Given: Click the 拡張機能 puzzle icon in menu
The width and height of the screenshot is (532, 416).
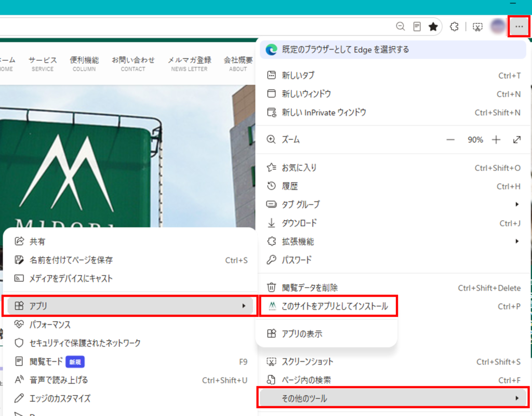Looking at the screenshot, I should point(271,241).
